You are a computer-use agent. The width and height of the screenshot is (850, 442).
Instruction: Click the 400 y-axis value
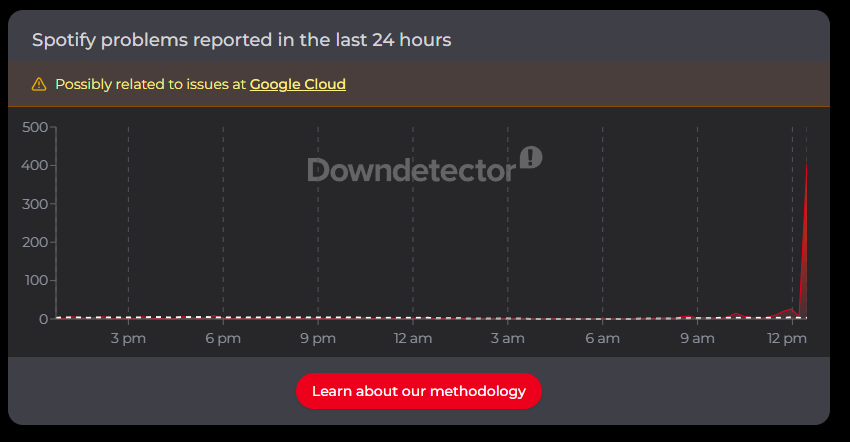coord(35,165)
